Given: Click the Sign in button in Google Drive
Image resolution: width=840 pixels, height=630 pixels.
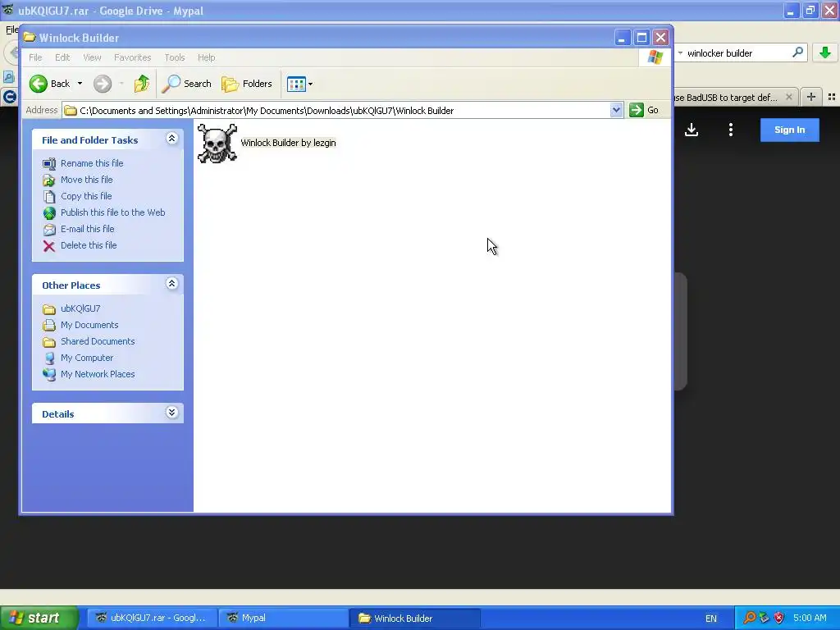Looking at the screenshot, I should coord(790,130).
